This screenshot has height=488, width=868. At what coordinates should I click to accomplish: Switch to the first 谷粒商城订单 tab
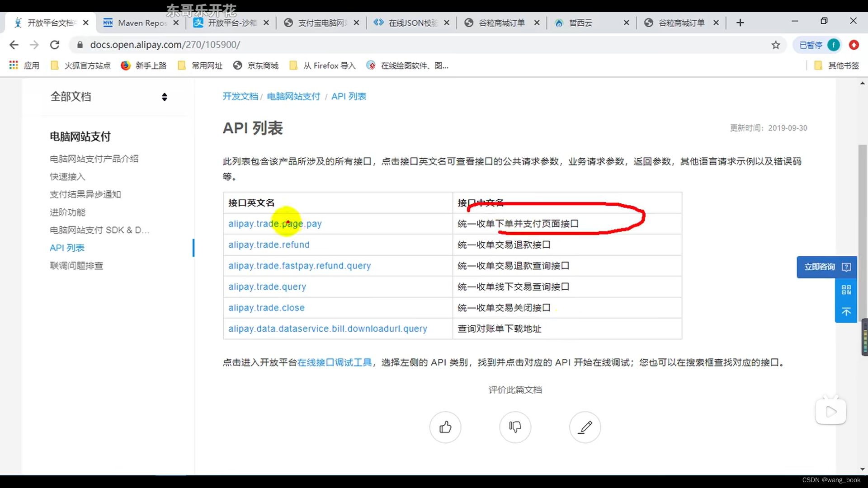click(x=501, y=23)
